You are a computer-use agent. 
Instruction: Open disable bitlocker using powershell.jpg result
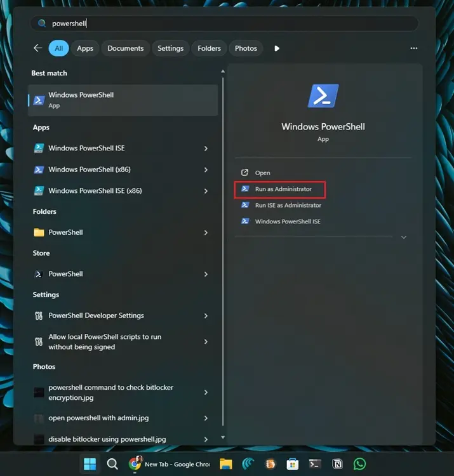123,439
